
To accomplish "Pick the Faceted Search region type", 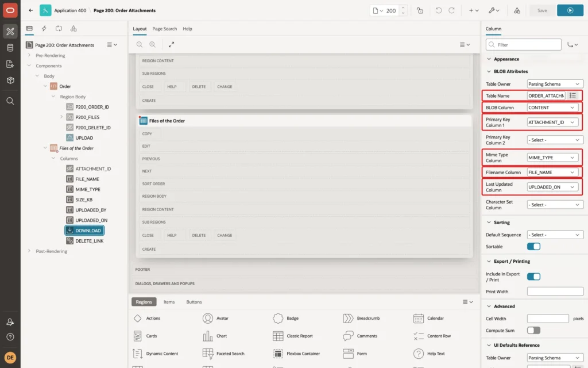I will 223,354.
